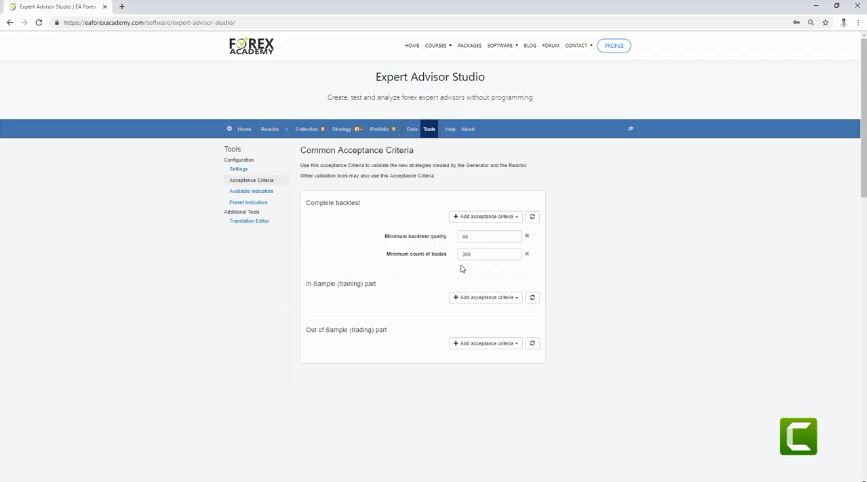Click refresh icon in Out of Sample section
The height and width of the screenshot is (482, 867).
[x=533, y=343]
